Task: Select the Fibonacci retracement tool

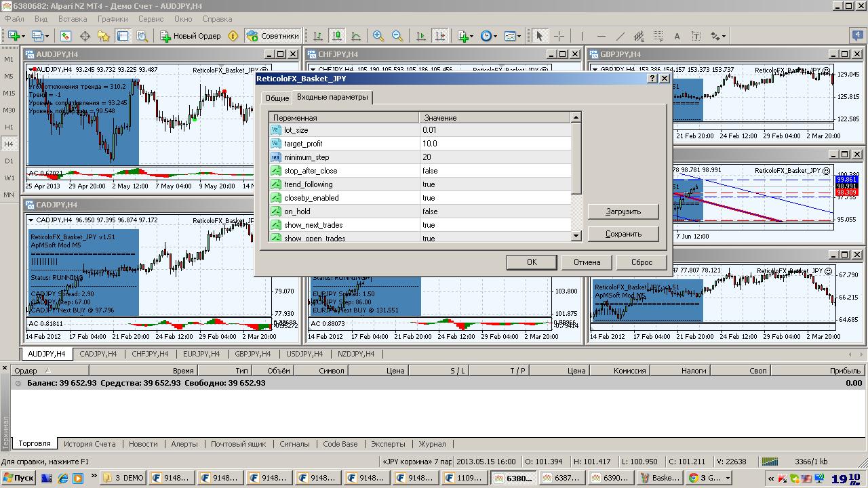Action: tap(658, 36)
